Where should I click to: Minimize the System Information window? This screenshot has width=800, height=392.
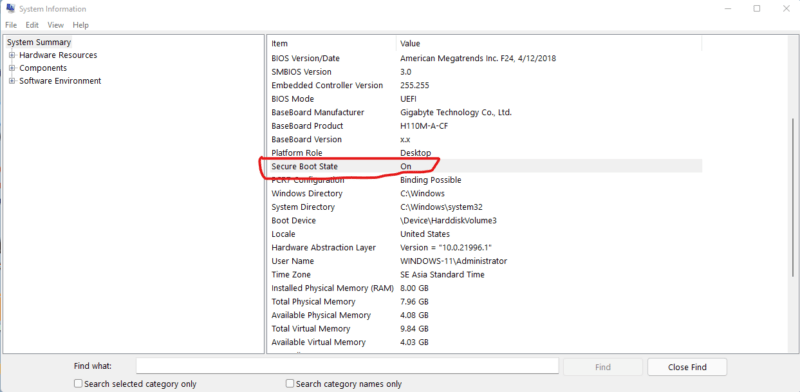[727, 9]
